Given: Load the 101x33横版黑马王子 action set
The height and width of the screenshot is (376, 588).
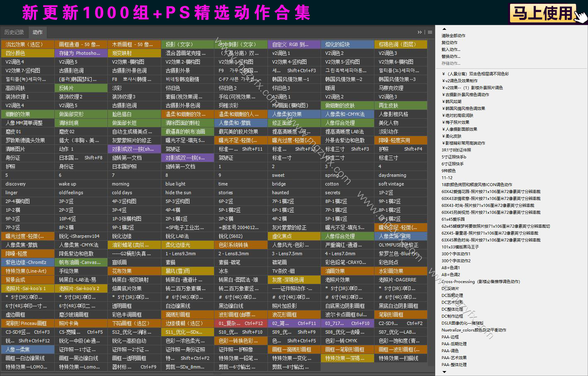Looking at the screenshot, I should tap(460, 247).
